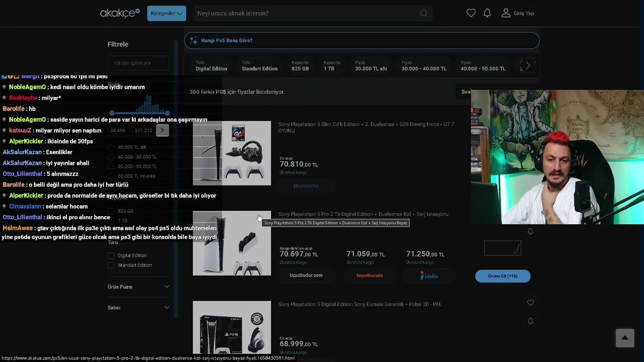Check the Digital Edition checkbox in sidebar

click(111, 256)
